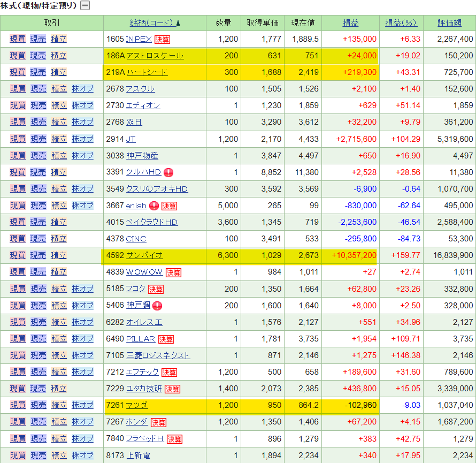Image resolution: width=476 pixels, height=463 pixels.
Task: Open the INPEX stock page
Action: click(x=139, y=39)
